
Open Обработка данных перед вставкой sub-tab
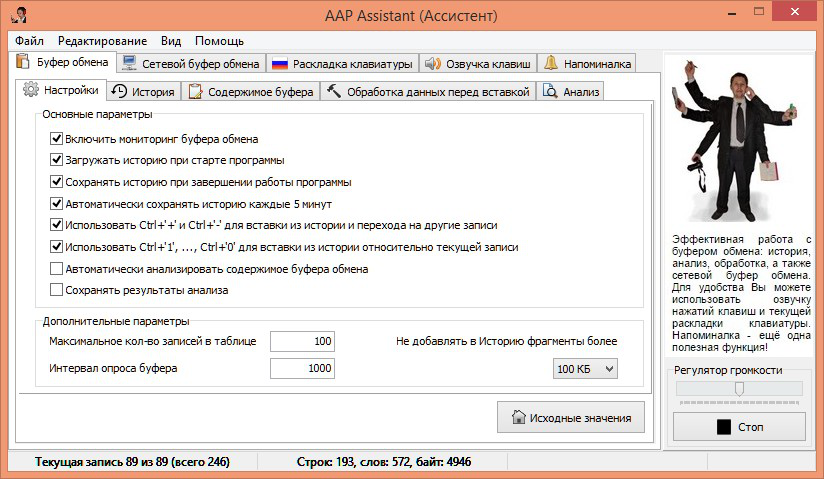point(428,91)
